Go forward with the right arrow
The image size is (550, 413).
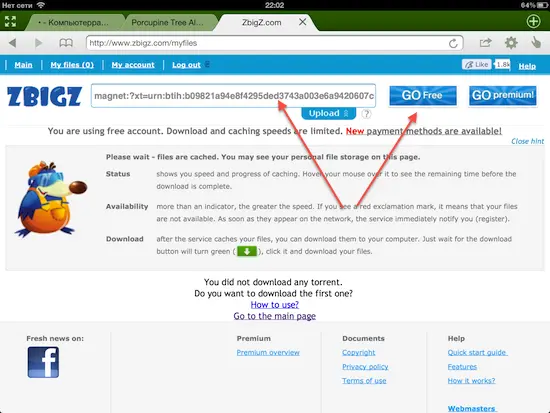39,43
